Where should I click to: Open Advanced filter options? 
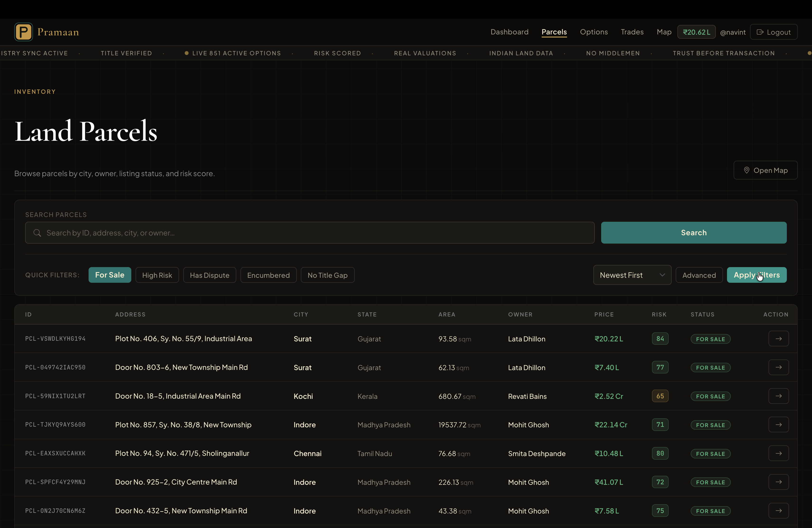coord(699,275)
